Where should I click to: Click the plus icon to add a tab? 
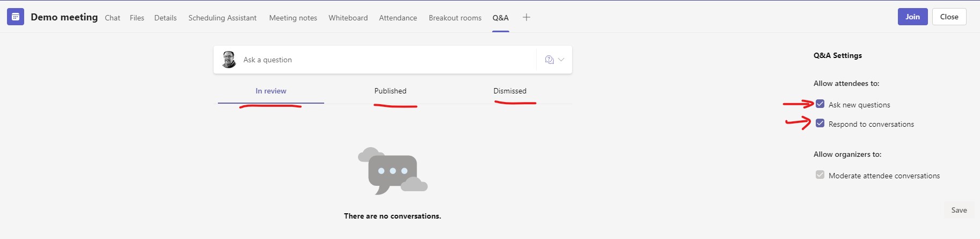point(526,17)
